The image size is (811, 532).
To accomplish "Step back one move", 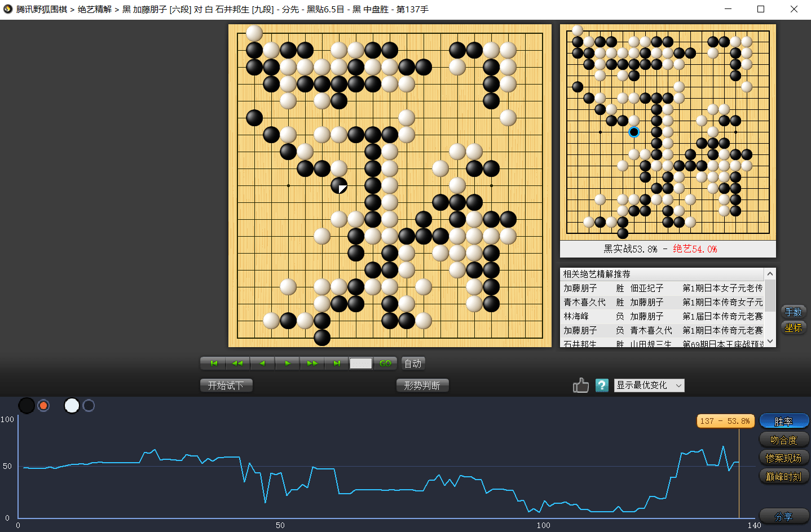I will [262, 363].
